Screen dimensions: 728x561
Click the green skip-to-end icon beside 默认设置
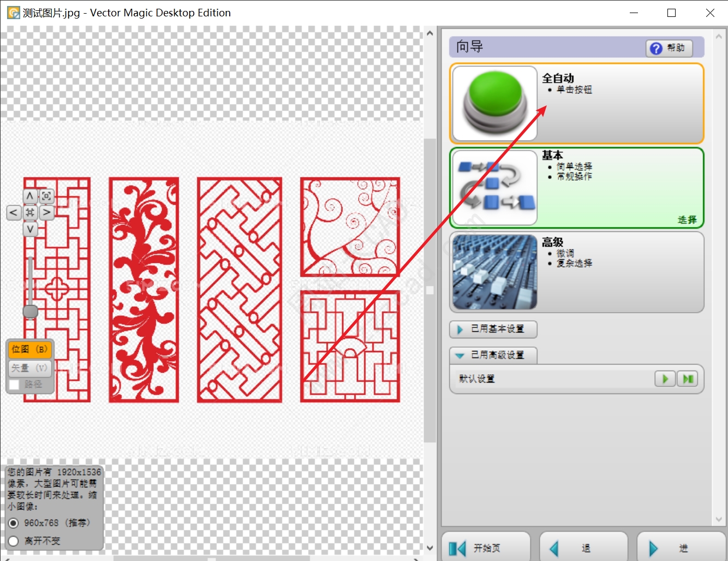coord(688,379)
